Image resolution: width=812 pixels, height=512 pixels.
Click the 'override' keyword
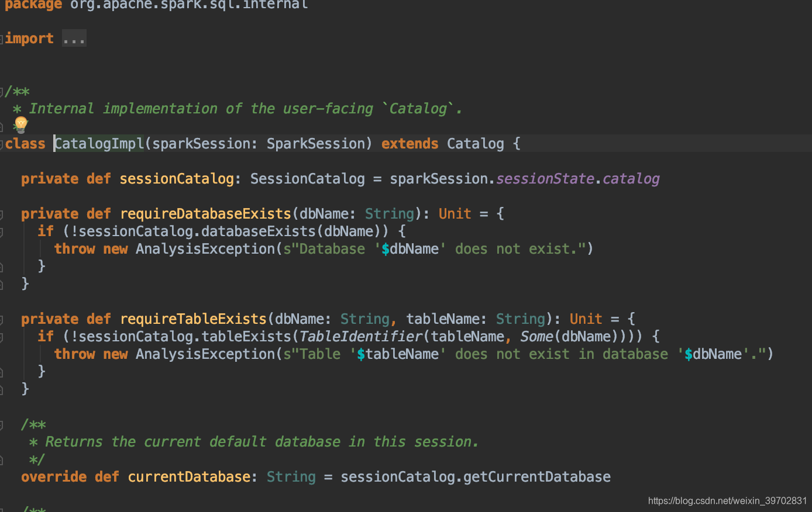54,477
